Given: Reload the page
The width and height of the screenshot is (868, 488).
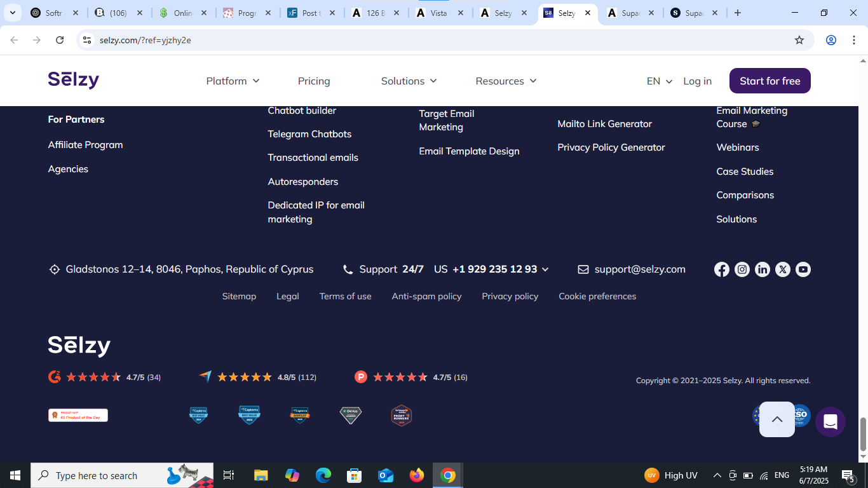Looking at the screenshot, I should pyautogui.click(x=60, y=40).
